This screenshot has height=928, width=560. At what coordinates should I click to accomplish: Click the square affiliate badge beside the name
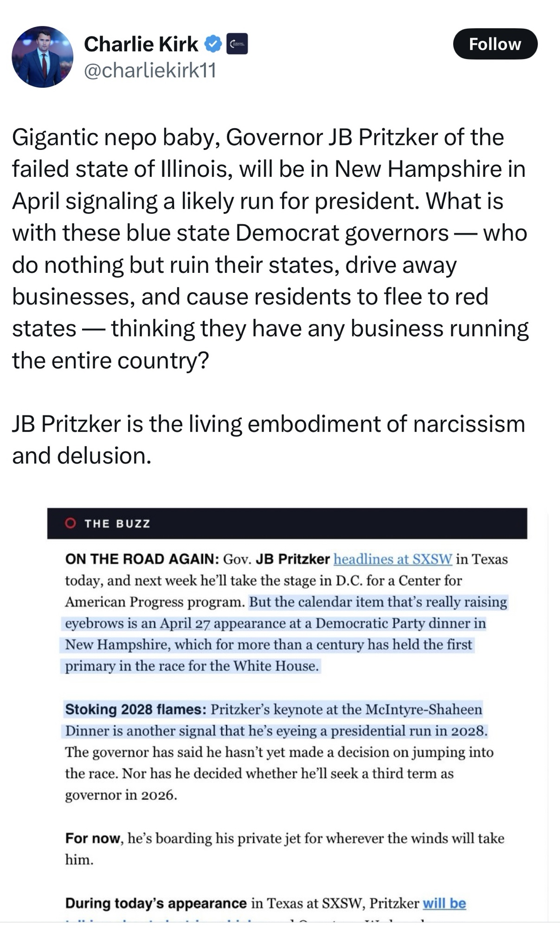coord(237,45)
